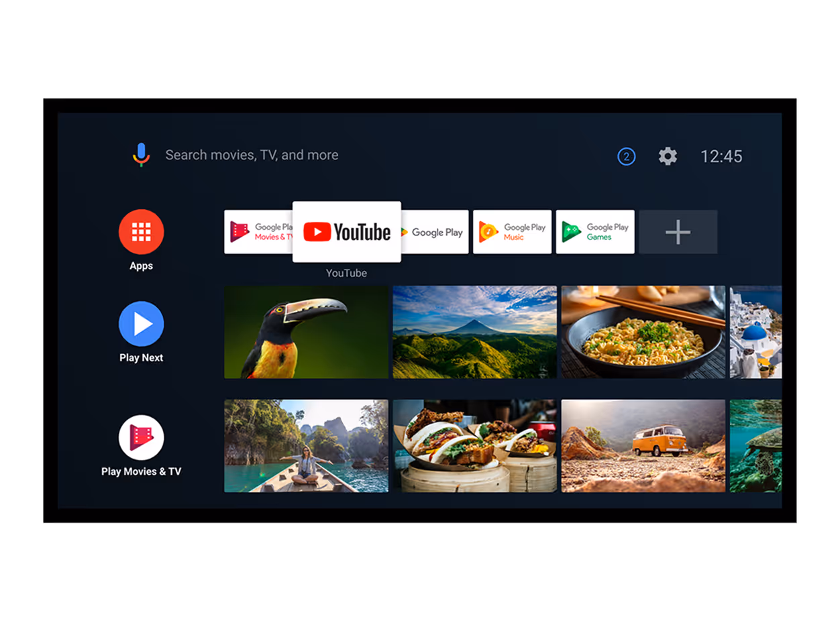
Task: Launch the Google Play Games tile
Action: point(595,232)
